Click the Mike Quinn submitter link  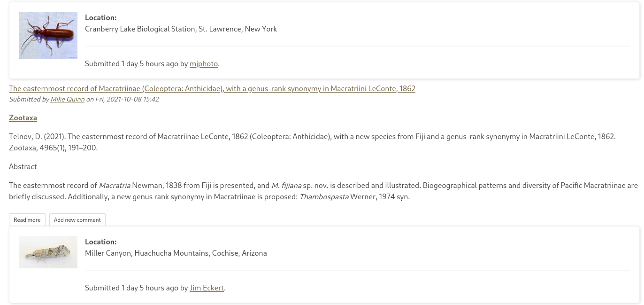click(67, 99)
